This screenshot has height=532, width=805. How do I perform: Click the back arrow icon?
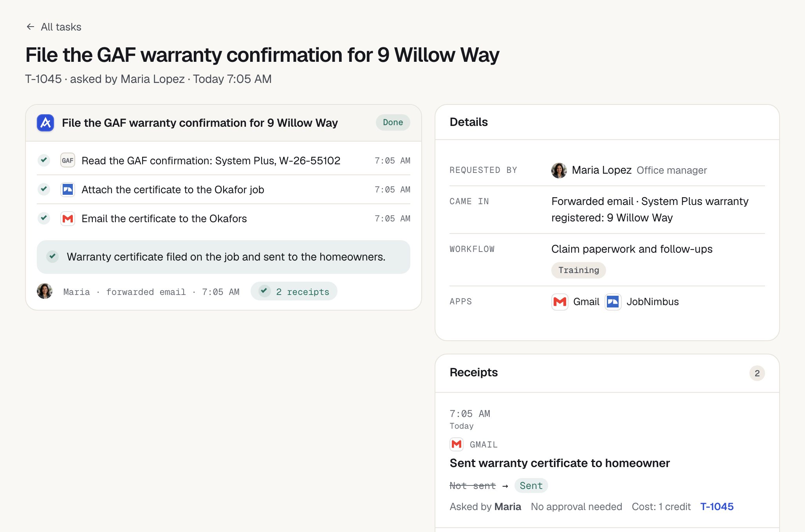pos(30,27)
